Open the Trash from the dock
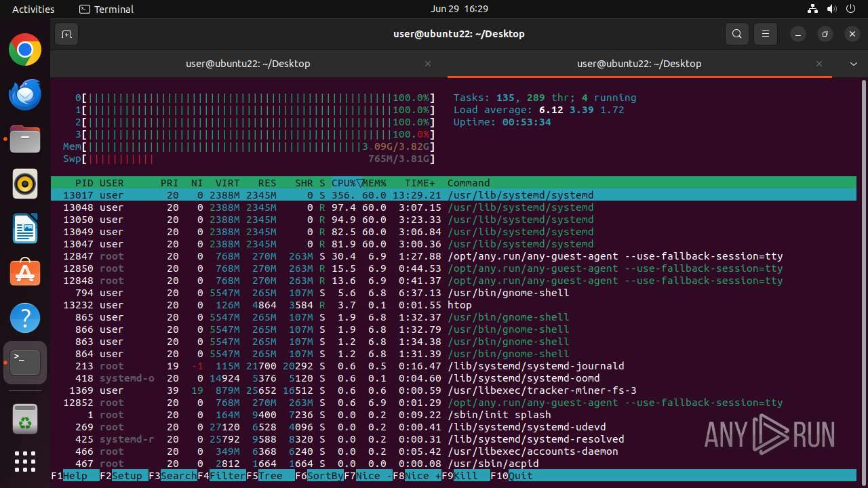Image resolution: width=868 pixels, height=488 pixels. [x=25, y=419]
